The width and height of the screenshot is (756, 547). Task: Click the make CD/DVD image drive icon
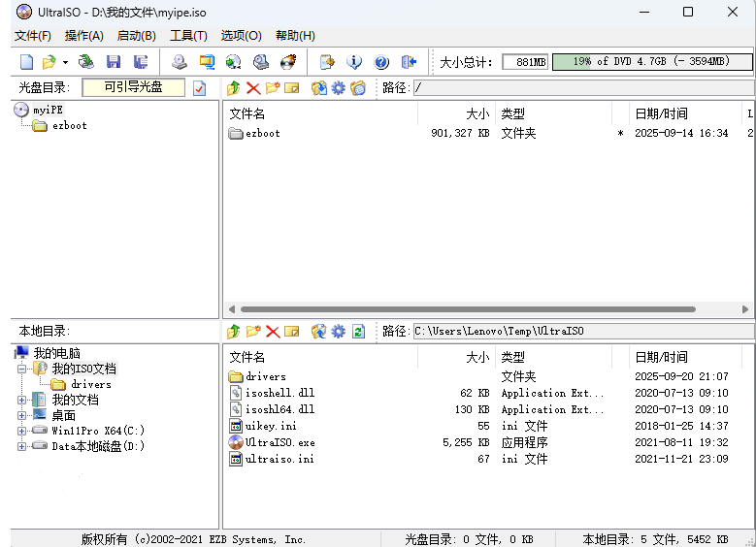click(180, 62)
